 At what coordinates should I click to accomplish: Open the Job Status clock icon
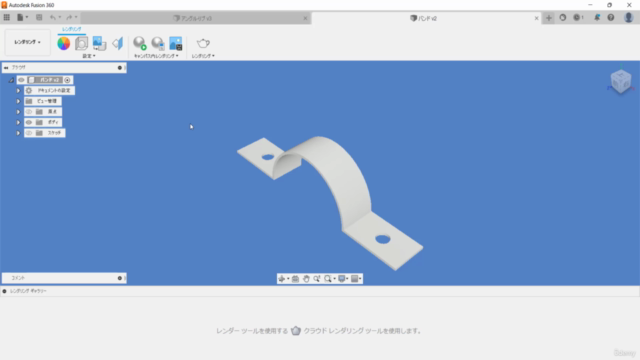point(578,18)
